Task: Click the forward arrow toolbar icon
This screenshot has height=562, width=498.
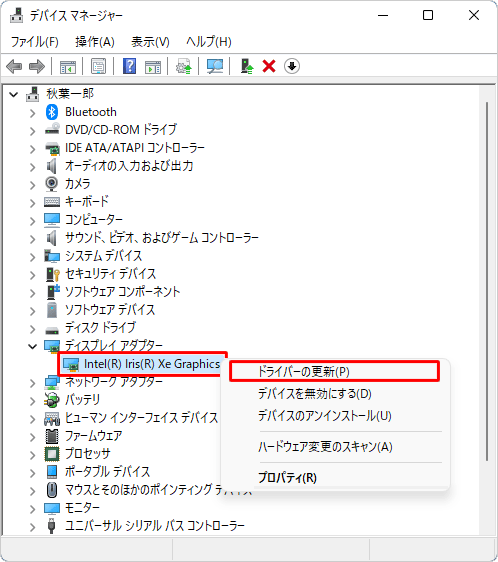Action: (37, 66)
